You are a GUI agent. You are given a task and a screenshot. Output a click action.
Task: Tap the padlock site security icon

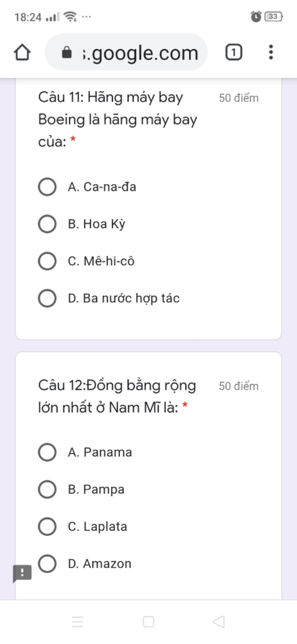click(67, 53)
